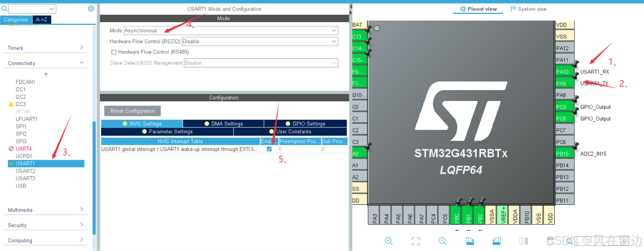This screenshot has width=644, height=251.
Task: Open the Mode Asynchronous dropdown
Action: tap(231, 30)
